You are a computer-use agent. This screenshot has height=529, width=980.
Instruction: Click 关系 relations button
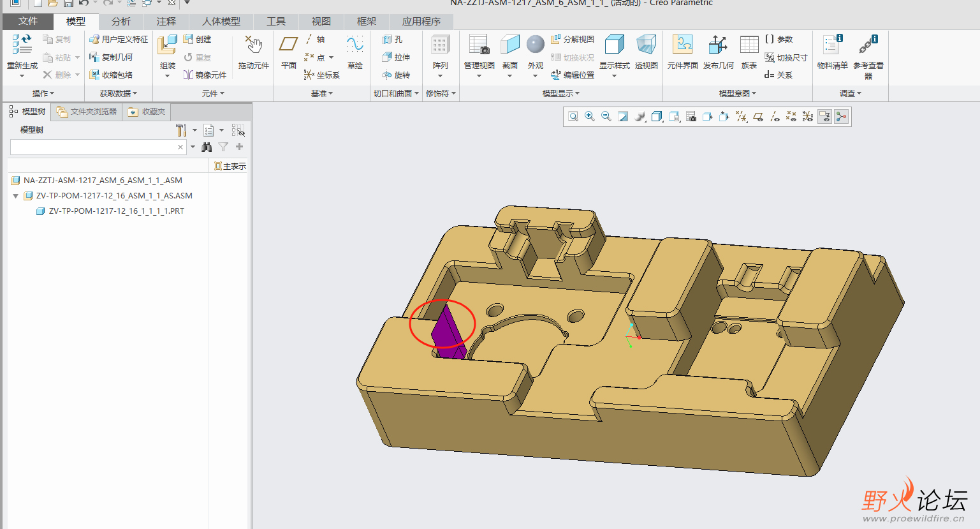779,75
